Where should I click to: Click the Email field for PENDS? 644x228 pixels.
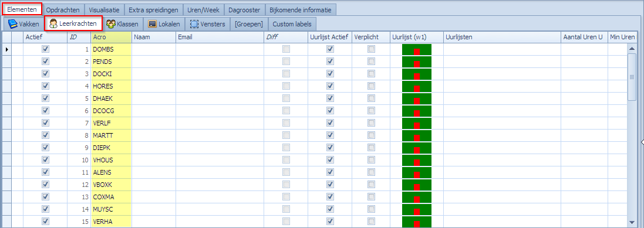pos(220,62)
